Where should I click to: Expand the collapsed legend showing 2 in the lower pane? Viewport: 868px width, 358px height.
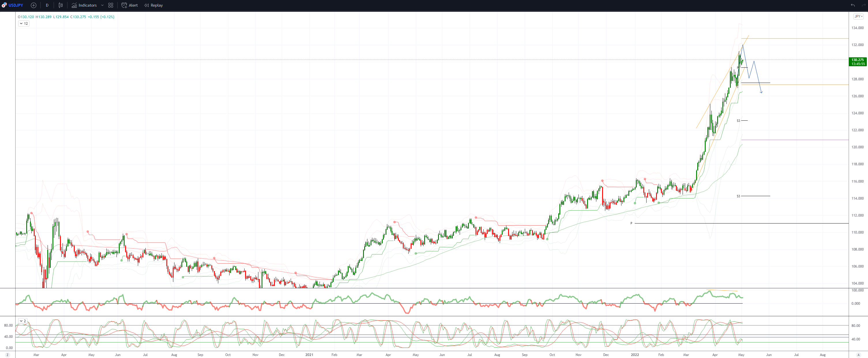coord(22,321)
